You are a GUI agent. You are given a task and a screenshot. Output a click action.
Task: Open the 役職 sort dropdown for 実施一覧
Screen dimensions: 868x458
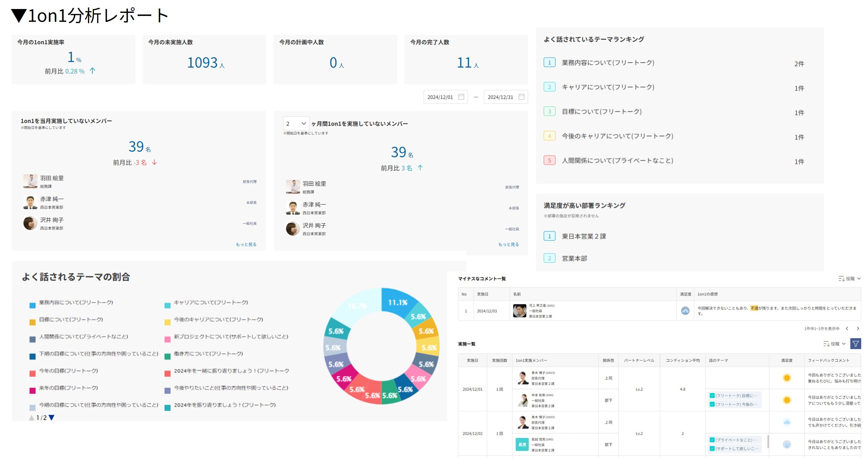(834, 344)
